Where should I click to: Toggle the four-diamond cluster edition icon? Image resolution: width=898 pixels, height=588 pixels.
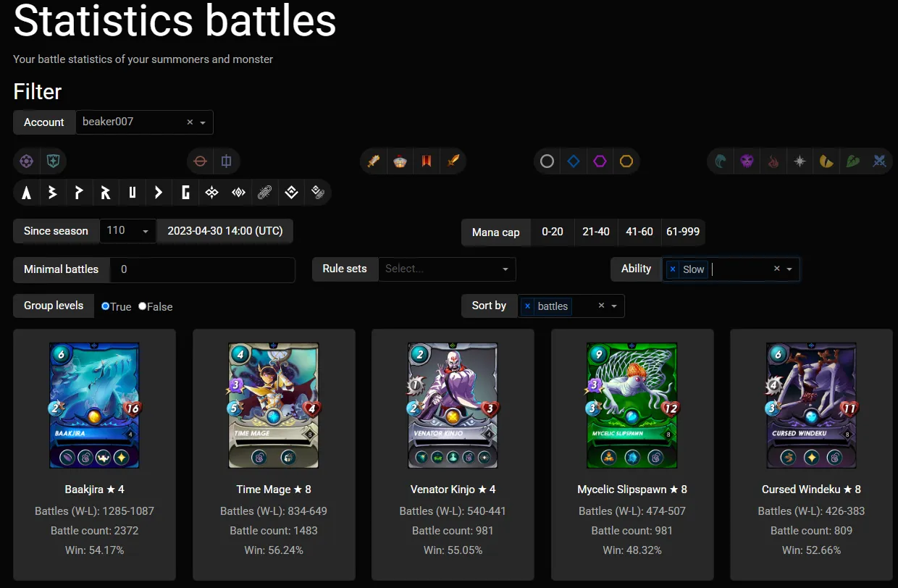click(x=212, y=193)
